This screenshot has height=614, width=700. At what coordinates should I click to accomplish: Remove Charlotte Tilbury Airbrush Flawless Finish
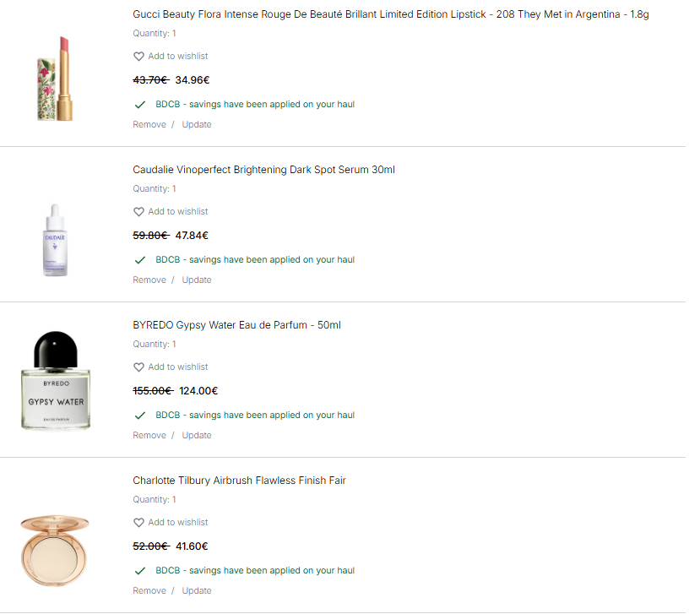149,591
